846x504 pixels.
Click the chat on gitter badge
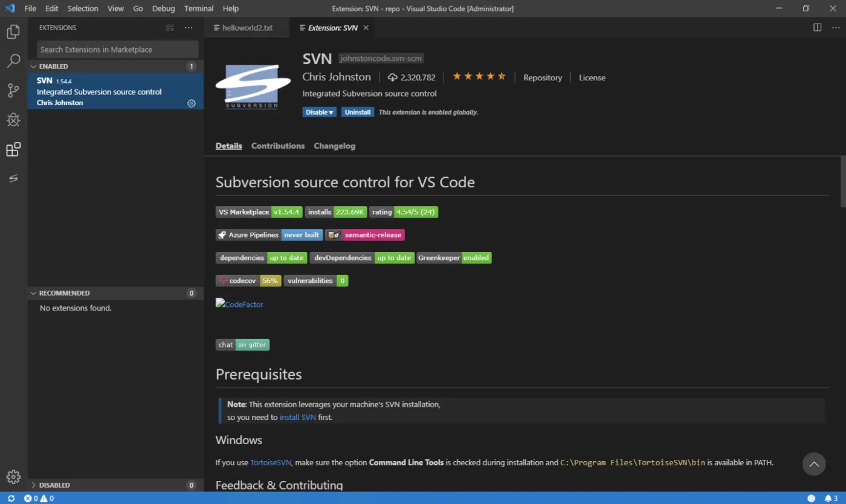click(x=242, y=345)
